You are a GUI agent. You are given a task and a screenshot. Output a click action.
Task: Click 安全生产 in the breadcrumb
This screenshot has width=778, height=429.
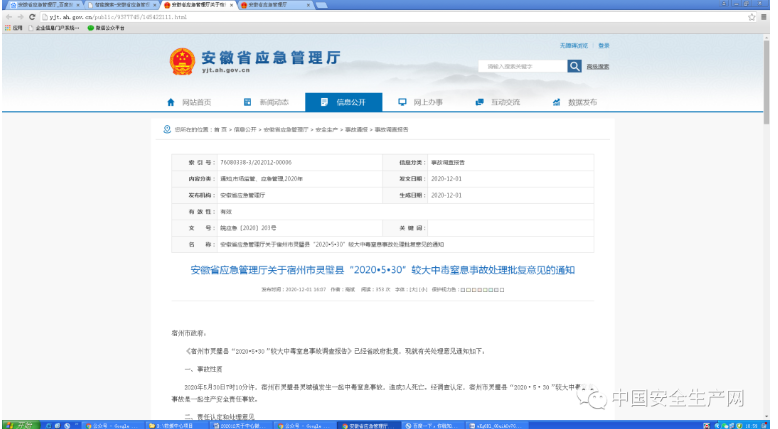(x=326, y=130)
